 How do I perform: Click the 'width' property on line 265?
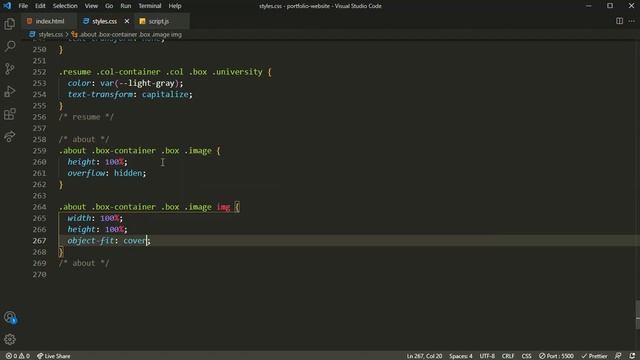79,218
